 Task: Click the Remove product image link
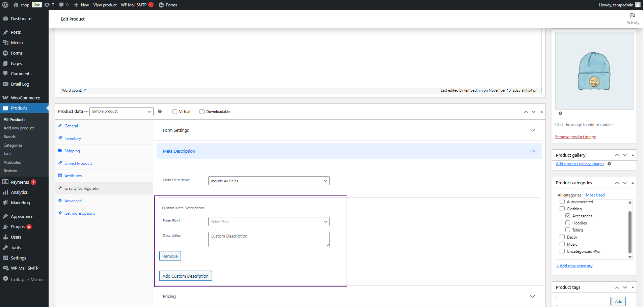click(575, 137)
